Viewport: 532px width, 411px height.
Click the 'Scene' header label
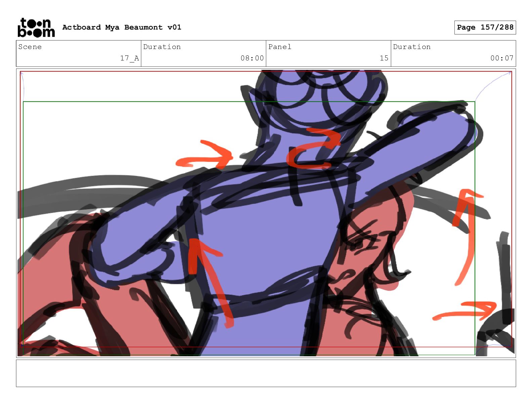tap(30, 47)
